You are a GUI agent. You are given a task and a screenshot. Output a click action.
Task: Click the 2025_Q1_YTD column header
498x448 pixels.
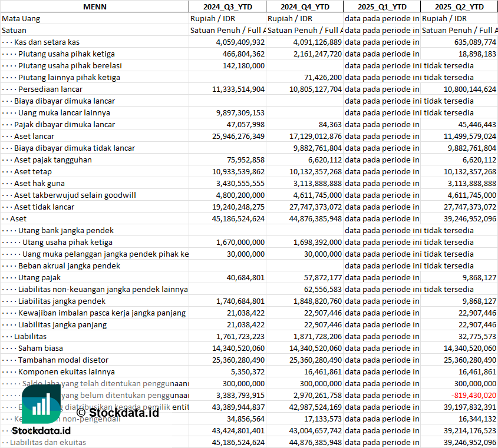[382, 6]
